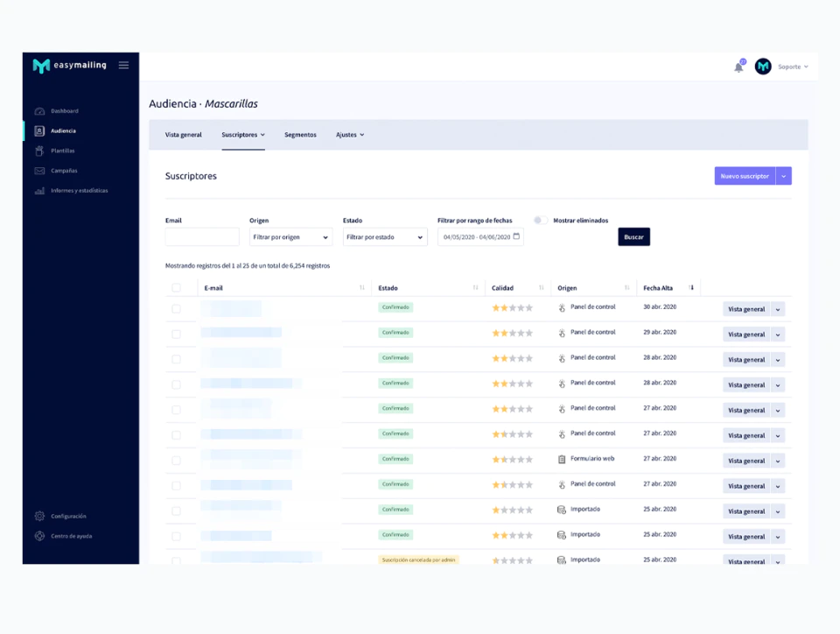Click the Nuevo suscriptor button

tap(745, 176)
